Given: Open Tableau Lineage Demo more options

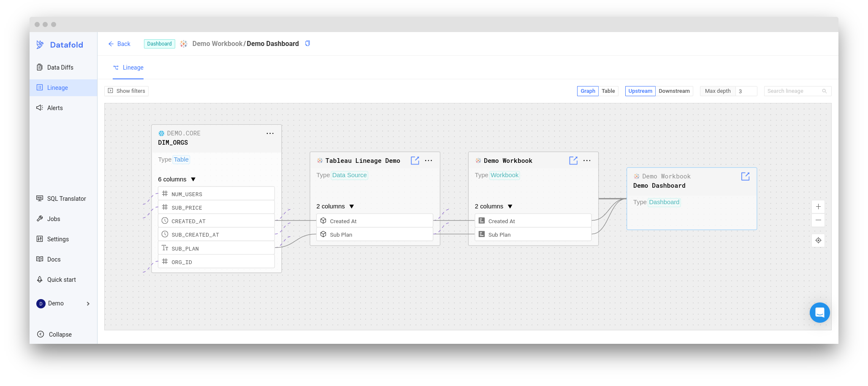Looking at the screenshot, I should (x=429, y=161).
